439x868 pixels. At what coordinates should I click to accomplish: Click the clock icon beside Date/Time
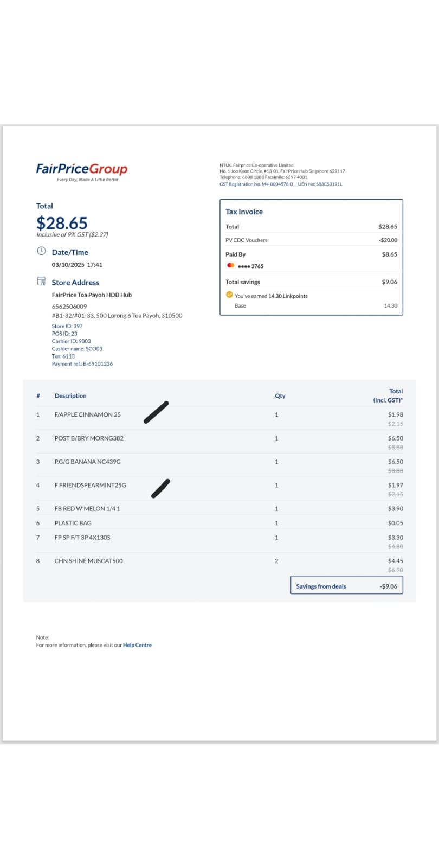click(x=41, y=251)
